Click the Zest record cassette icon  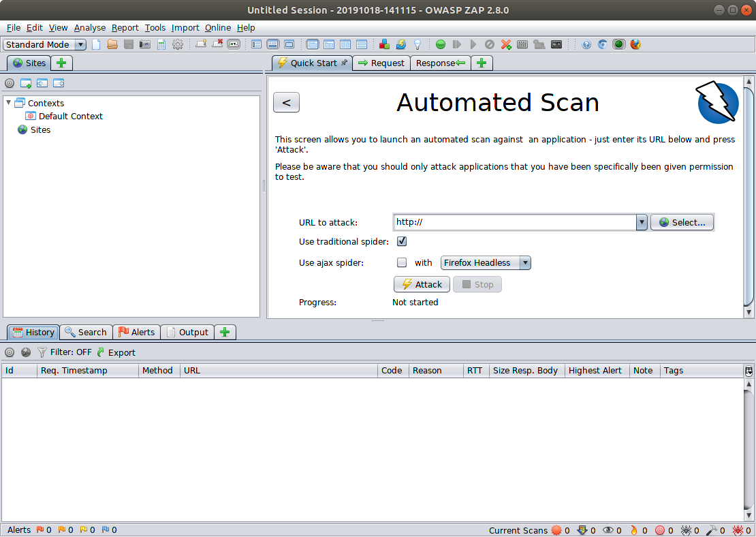click(x=556, y=44)
